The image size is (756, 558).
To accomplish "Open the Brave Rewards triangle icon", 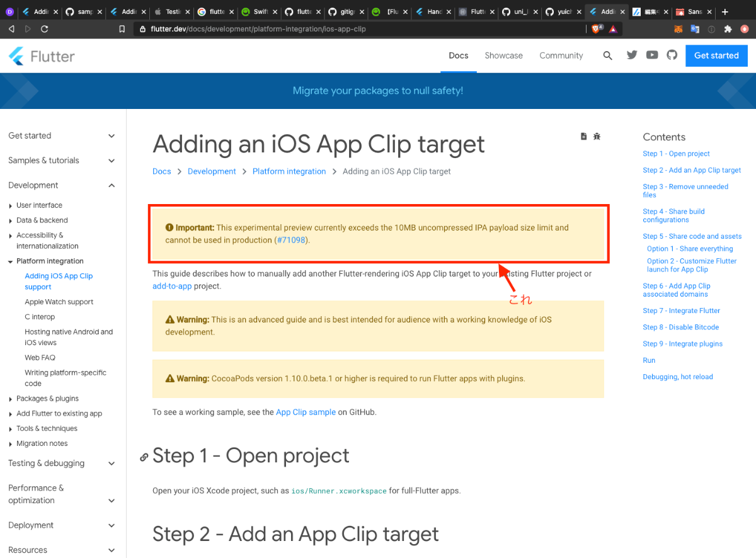I will tap(613, 29).
